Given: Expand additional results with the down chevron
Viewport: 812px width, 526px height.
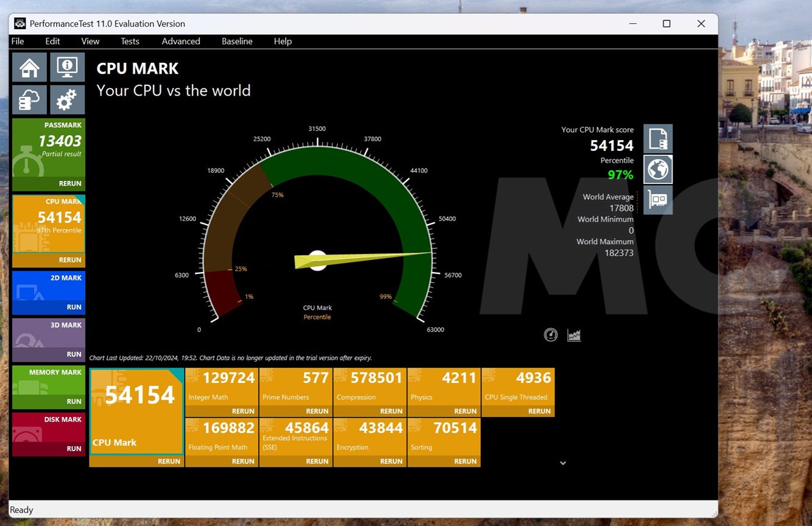Looking at the screenshot, I should coord(562,463).
